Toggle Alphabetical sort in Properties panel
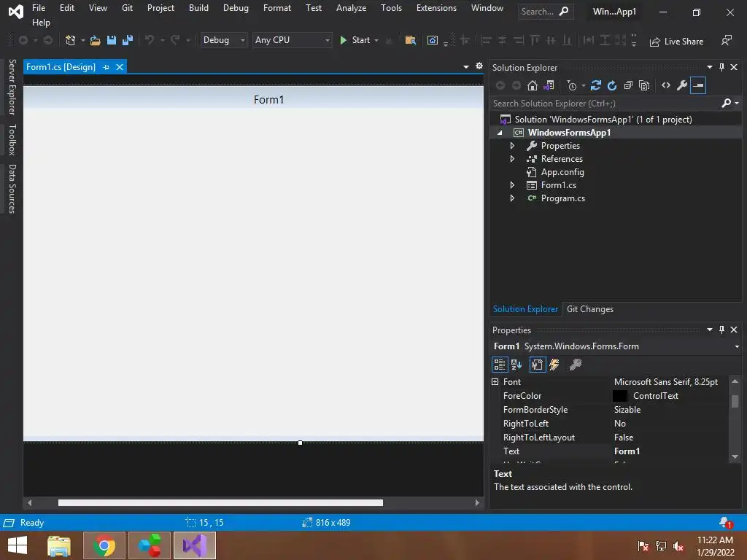The width and height of the screenshot is (747, 560). click(x=516, y=365)
